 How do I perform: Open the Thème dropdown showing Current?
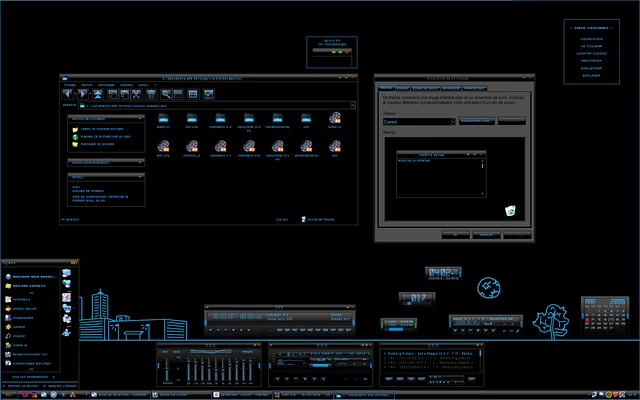[x=453, y=121]
